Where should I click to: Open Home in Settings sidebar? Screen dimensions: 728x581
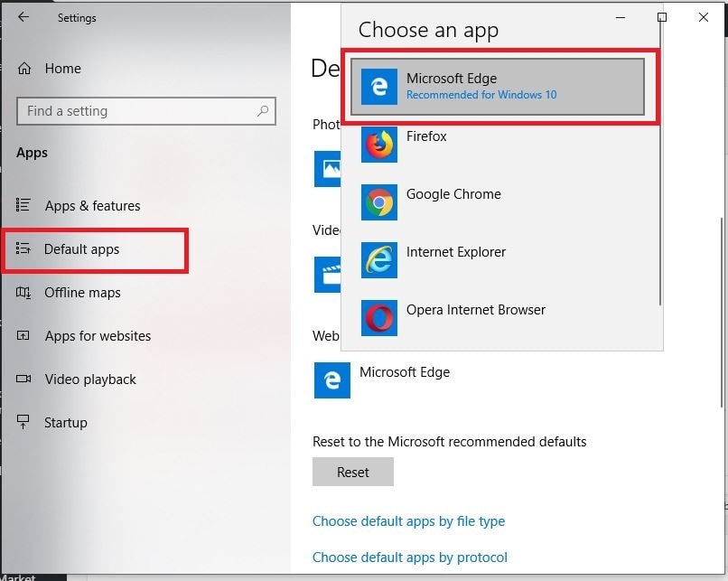click(62, 69)
